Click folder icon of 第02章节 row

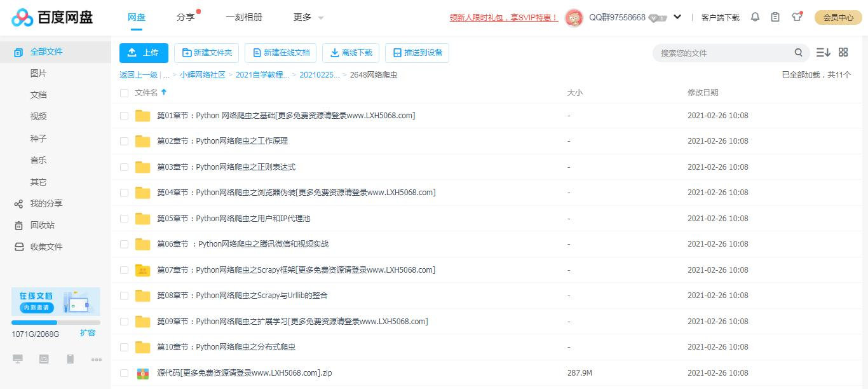point(142,141)
